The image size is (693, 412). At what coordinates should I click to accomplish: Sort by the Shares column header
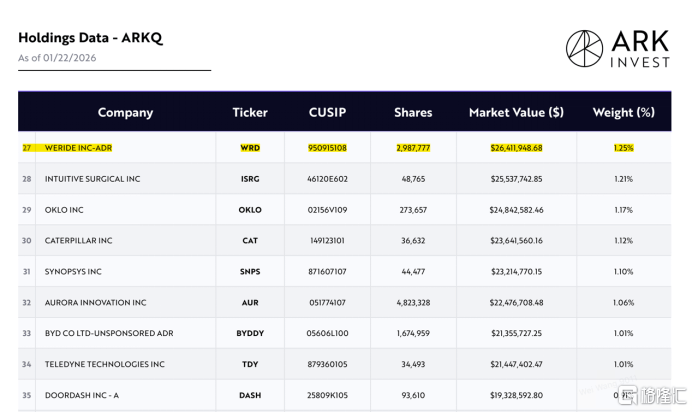[413, 112]
